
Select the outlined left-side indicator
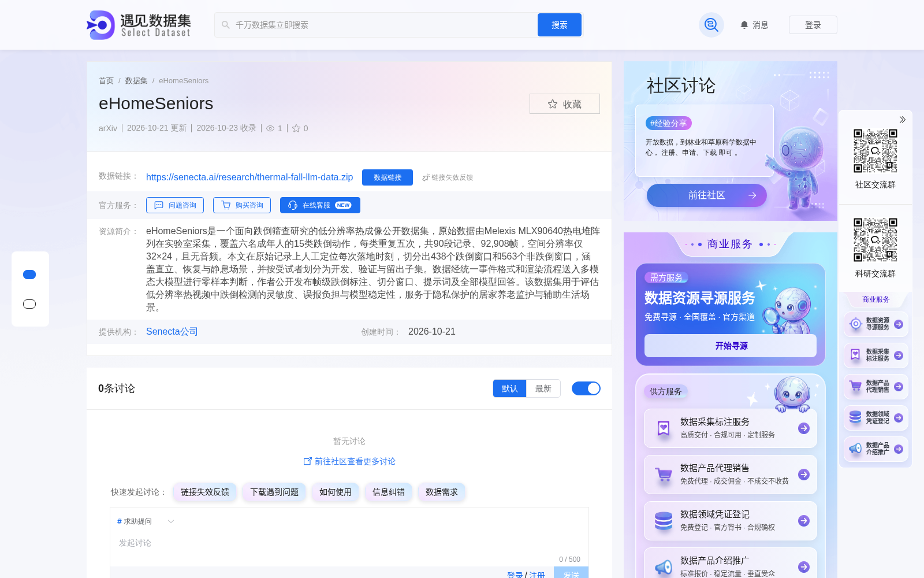coord(29,304)
